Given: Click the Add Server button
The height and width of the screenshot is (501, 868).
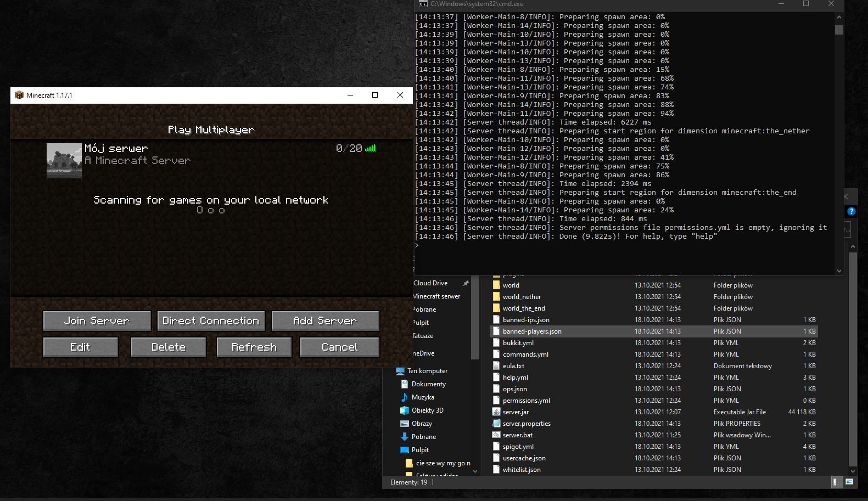Looking at the screenshot, I should point(325,320).
